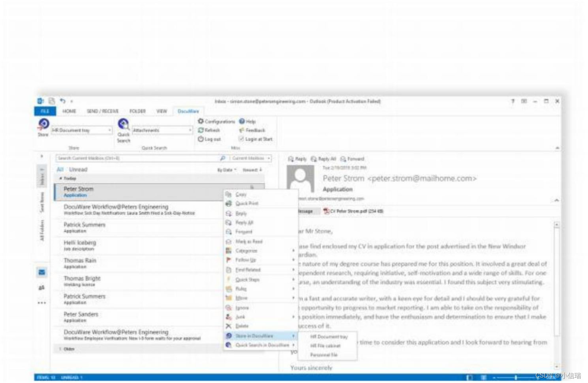588x383 pixels.
Task: Switch to the VIEW ribbon tab
Action: coord(162,111)
